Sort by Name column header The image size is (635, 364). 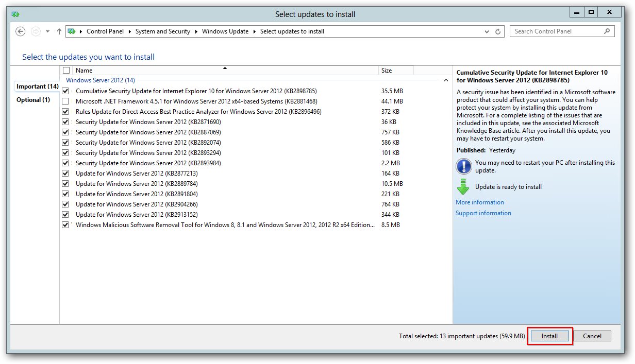pos(225,71)
